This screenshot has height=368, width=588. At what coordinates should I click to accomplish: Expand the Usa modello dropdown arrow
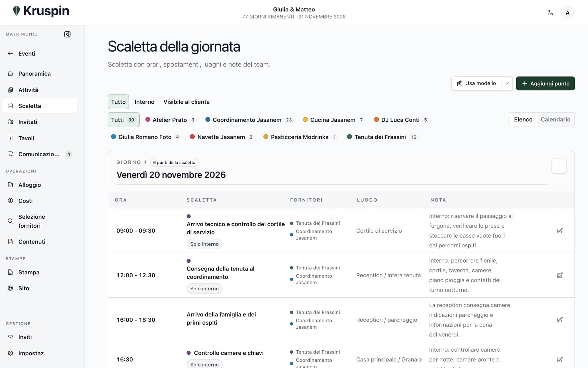(x=507, y=84)
